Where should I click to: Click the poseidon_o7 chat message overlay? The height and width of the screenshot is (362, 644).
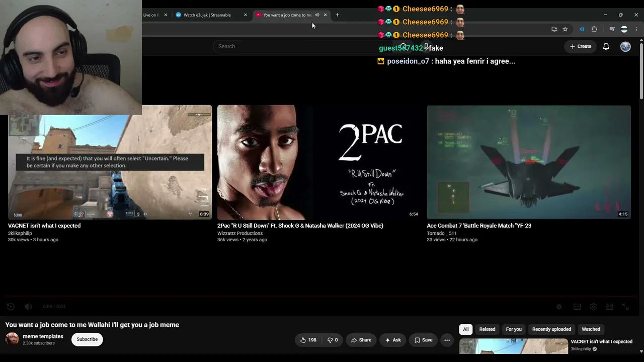coord(446,61)
